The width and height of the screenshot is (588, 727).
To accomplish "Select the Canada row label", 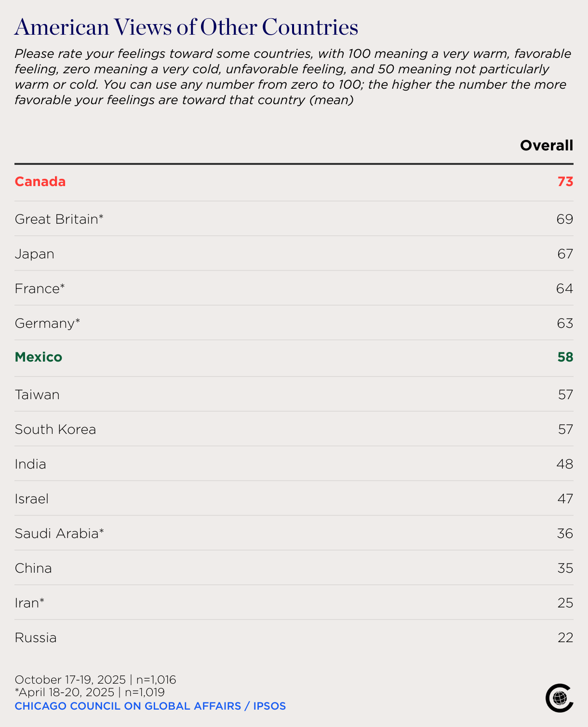I will [x=40, y=182].
